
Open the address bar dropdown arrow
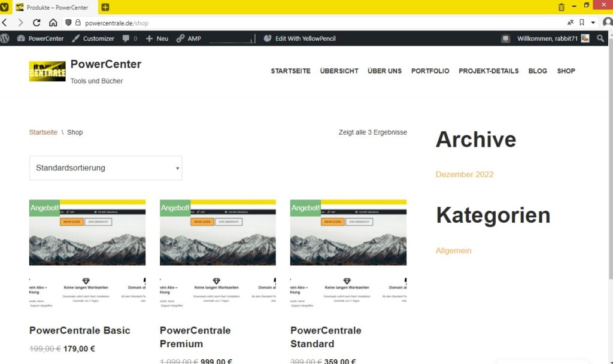point(593,23)
